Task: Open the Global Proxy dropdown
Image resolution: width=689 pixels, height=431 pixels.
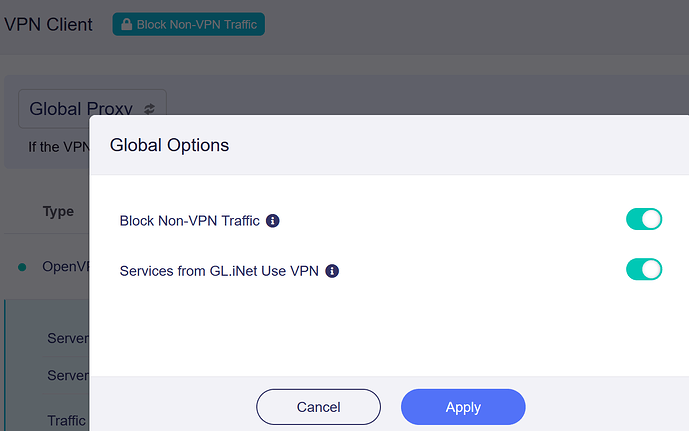Action: [x=92, y=108]
